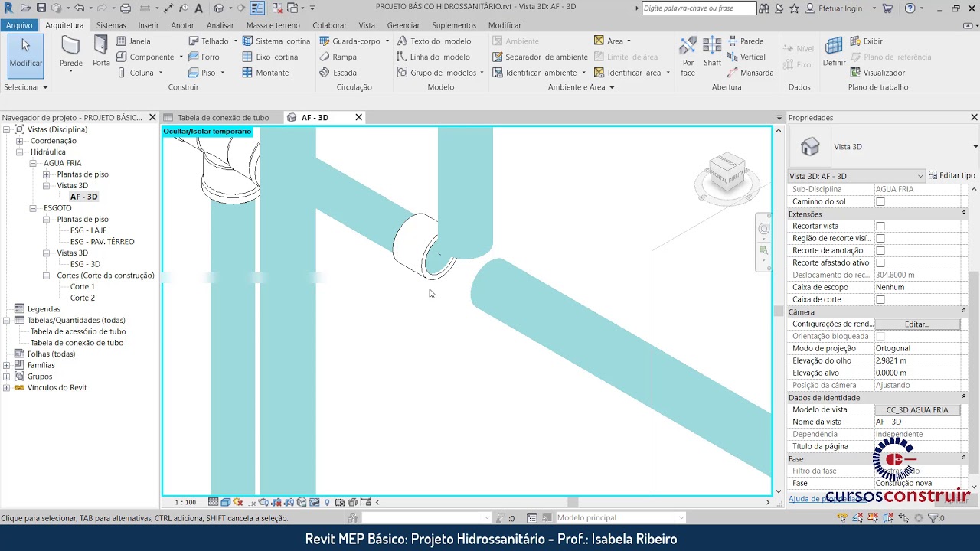Enable Caixa de corte checkbox
980x551 pixels.
click(x=880, y=299)
